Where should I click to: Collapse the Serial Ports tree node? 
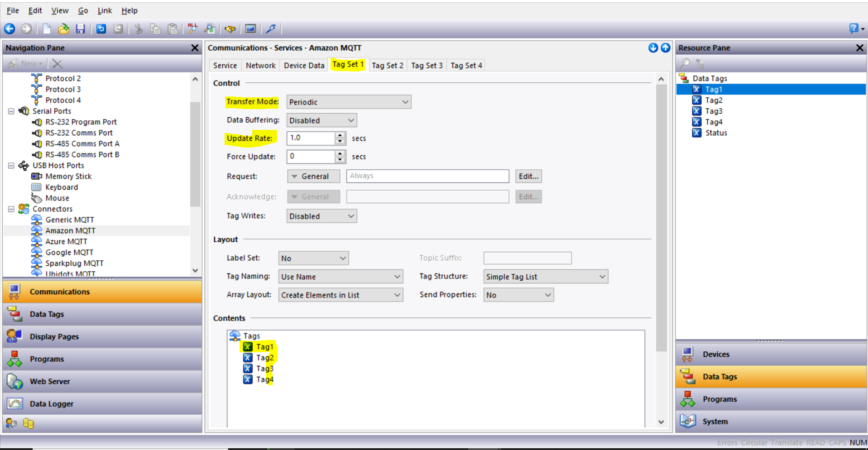click(x=11, y=111)
